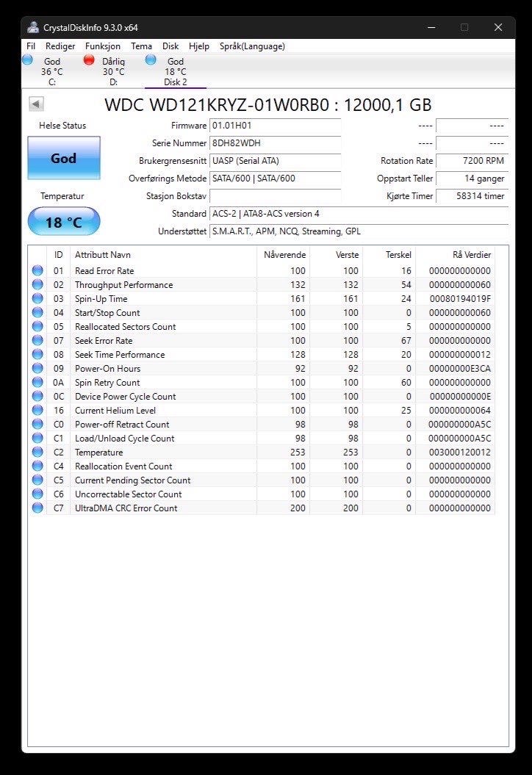Open the Språk(Language) menu
The height and width of the screenshot is (775, 532).
(x=252, y=46)
